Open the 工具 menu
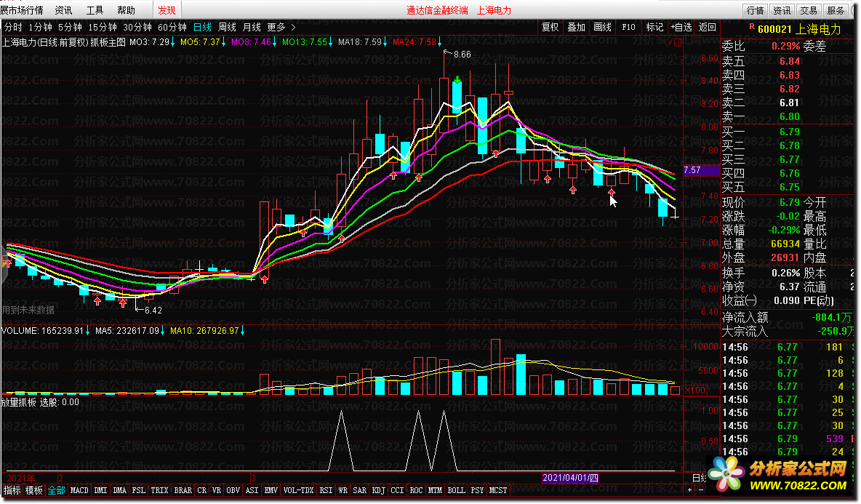Screen dimensions: 861x504 (x=95, y=10)
